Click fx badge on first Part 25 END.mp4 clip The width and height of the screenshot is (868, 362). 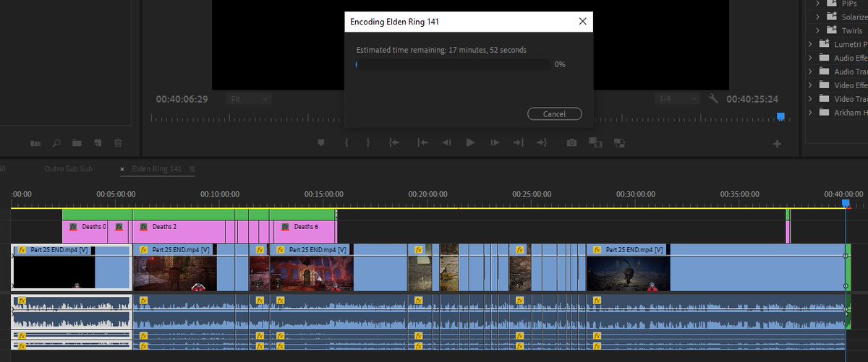click(22, 249)
